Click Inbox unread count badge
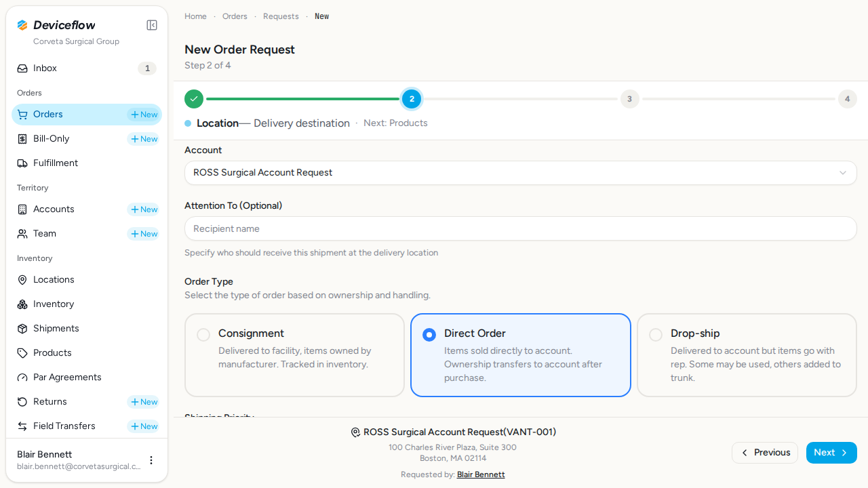 point(147,68)
